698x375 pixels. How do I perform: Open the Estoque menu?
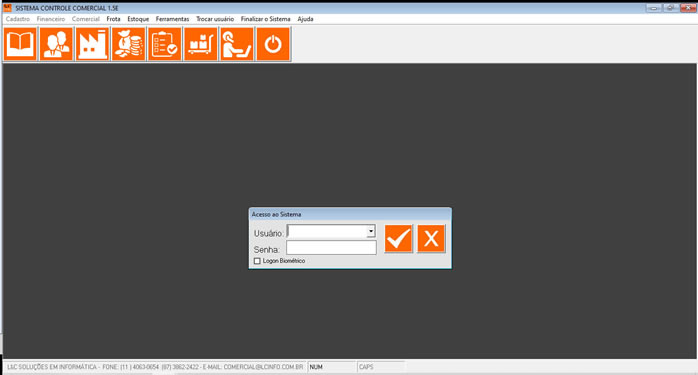pos(138,19)
